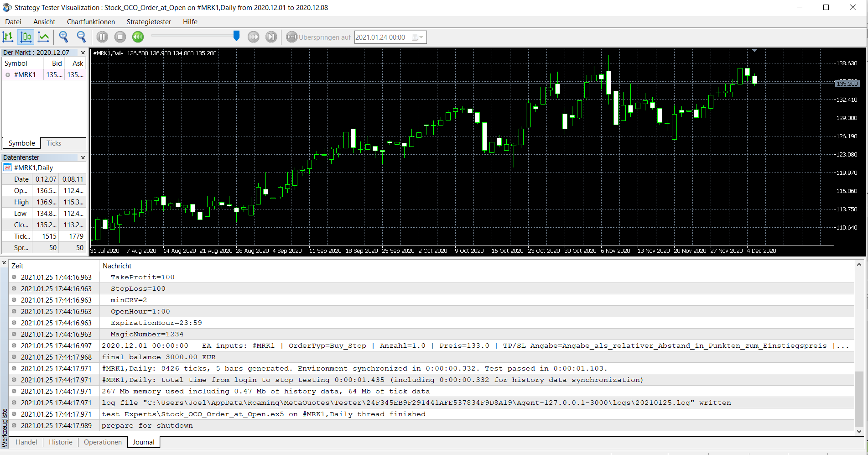868x455 pixels.
Task: Switch chart to bar chart view
Action: click(x=8, y=37)
